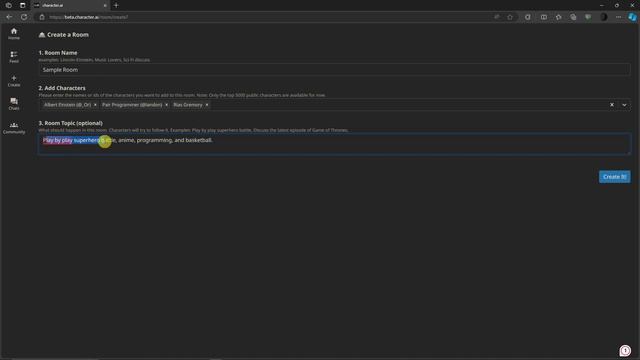
Task: Click the '3. Room Topic (optional)' label
Action: tap(71, 123)
